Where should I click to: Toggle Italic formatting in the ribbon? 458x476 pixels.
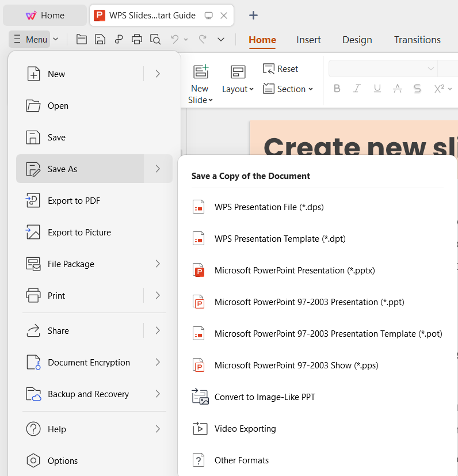click(357, 89)
